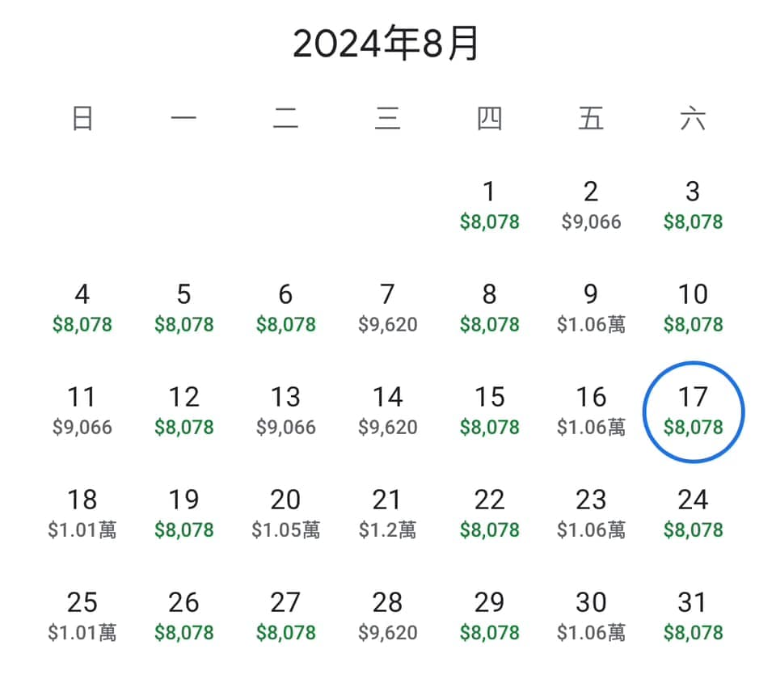The image size is (776, 700).
Task: Select August 11 priced at $9,066
Action: click(x=82, y=412)
